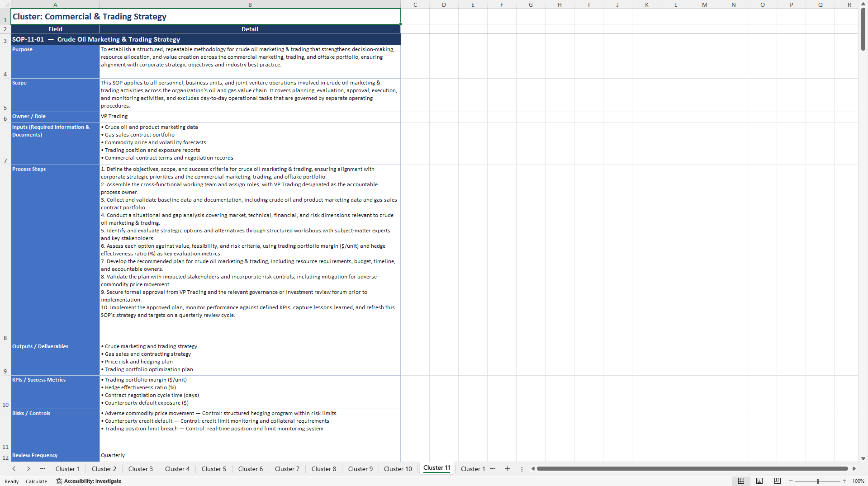
Task: Select the Outputs / Deliverables label cell
Action: click(55, 359)
